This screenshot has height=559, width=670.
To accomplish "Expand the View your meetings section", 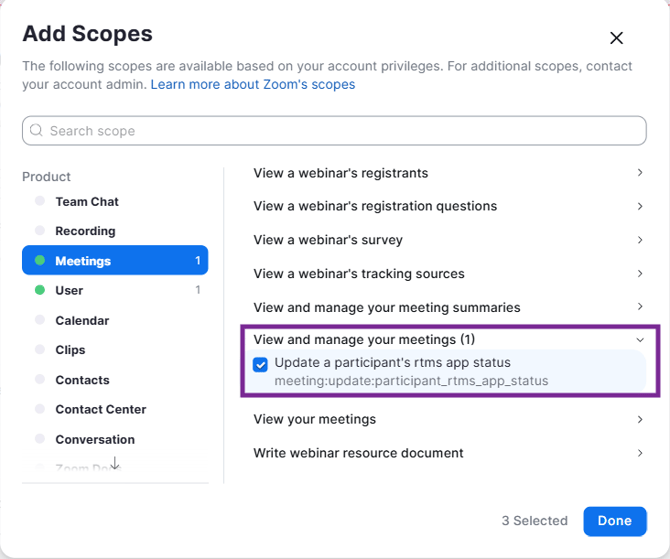I will pos(640,419).
